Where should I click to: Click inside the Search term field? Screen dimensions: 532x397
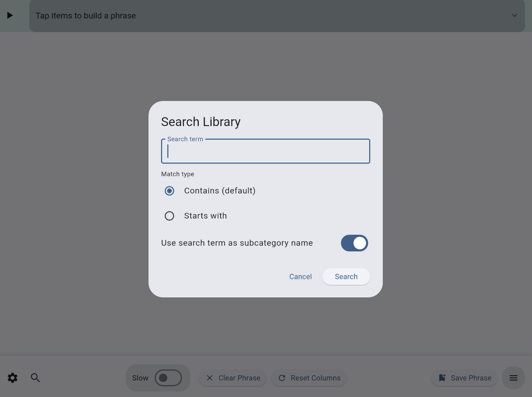265,151
